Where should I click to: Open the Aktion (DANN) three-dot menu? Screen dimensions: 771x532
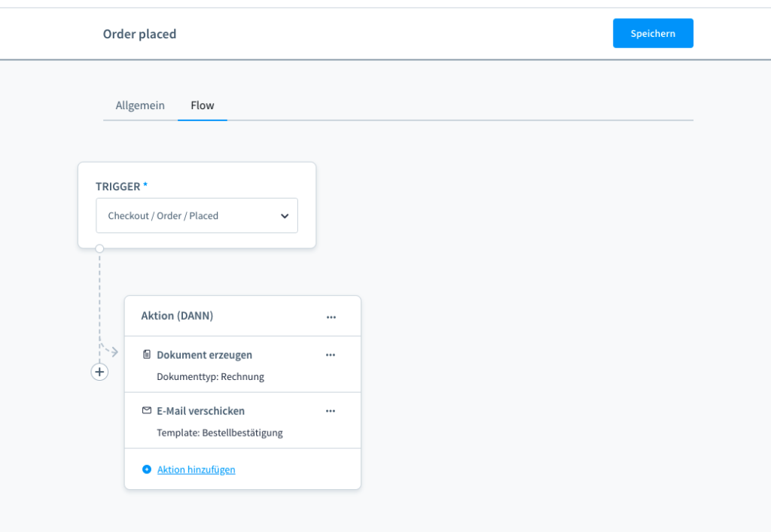pos(331,317)
